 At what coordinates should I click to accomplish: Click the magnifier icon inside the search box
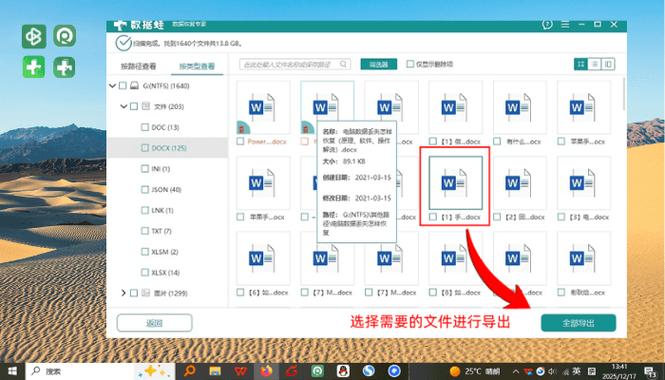point(343,64)
